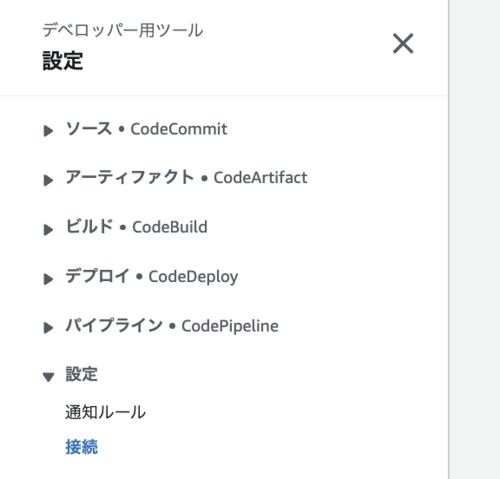Expand the デプロイ section arrow
This screenshot has width=500, height=479.
click(48, 279)
